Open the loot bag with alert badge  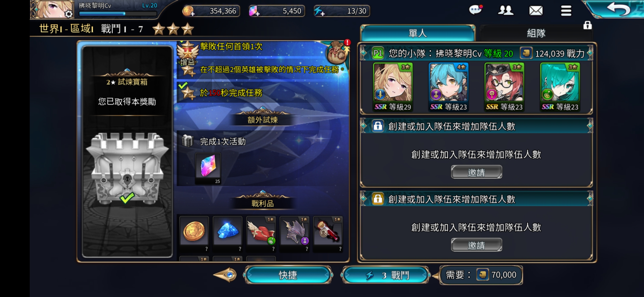[x=337, y=52]
